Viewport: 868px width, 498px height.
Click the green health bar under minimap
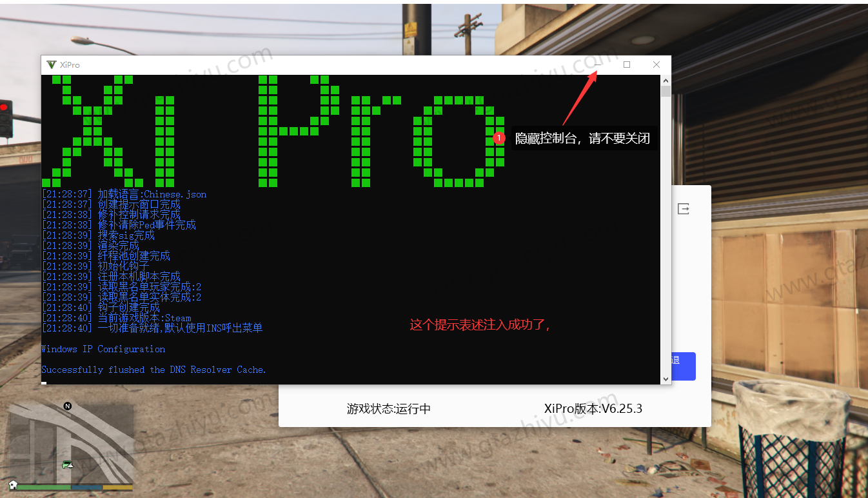click(43, 487)
